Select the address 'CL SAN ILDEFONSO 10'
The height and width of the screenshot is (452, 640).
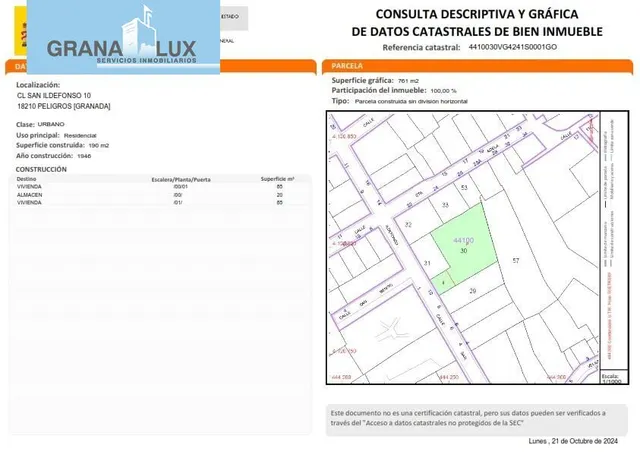[x=54, y=96]
